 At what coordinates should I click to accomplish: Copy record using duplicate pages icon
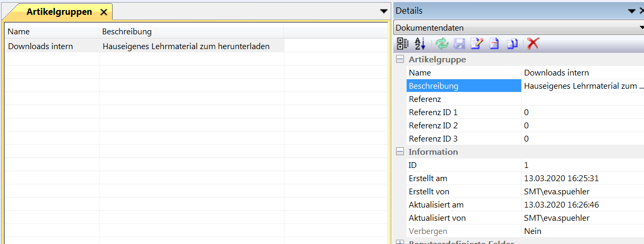coord(512,44)
